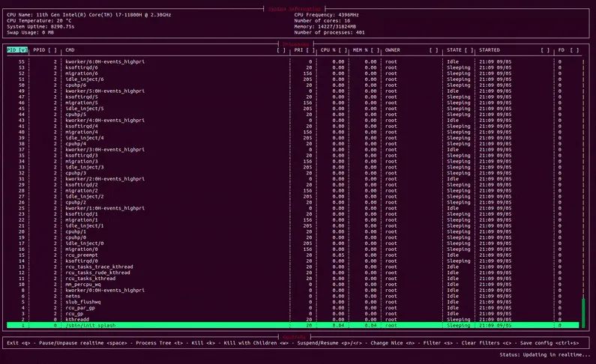Select the kworker/5:0H-events_highpri row

click(292, 91)
